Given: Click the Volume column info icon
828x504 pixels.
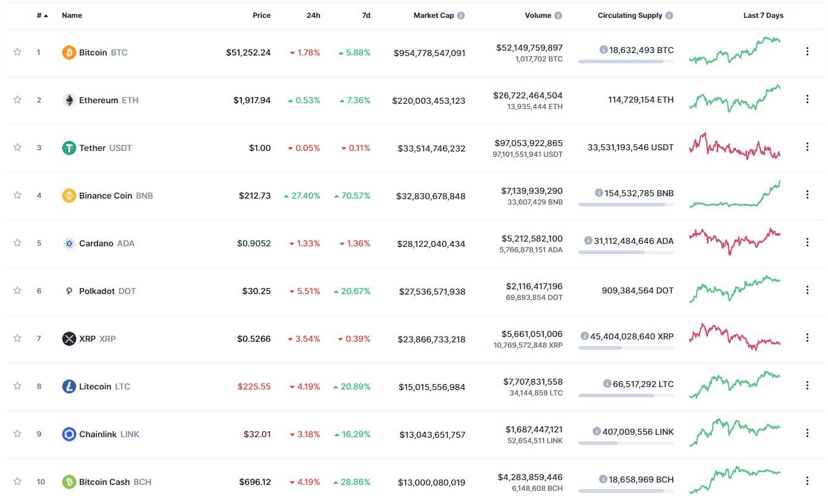Looking at the screenshot, I should point(558,16).
